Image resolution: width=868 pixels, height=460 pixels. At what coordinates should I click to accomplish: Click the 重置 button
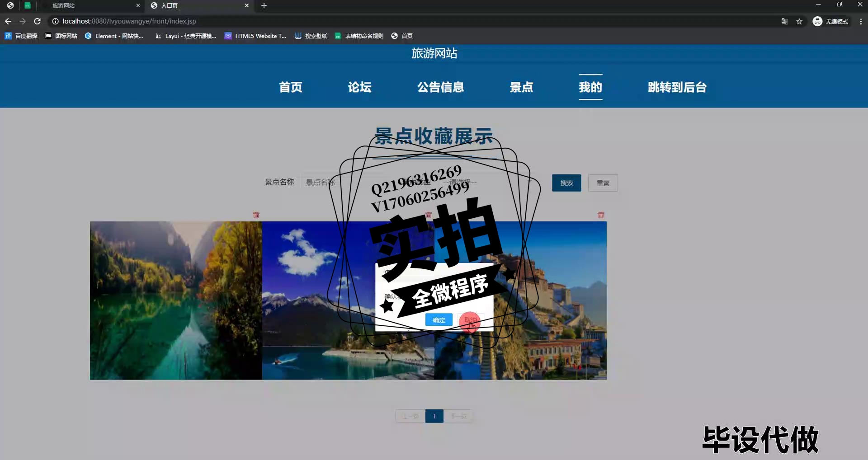pyautogui.click(x=603, y=183)
